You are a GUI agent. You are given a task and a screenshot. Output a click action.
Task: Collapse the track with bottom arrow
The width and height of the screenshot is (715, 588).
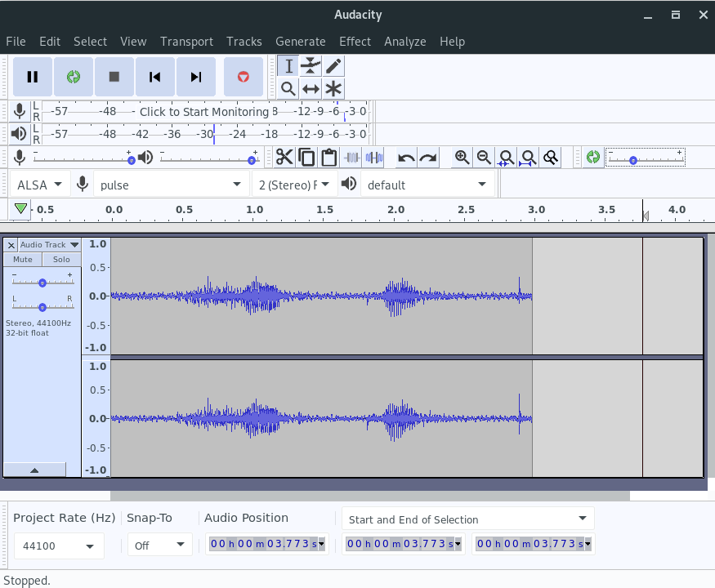coord(34,470)
